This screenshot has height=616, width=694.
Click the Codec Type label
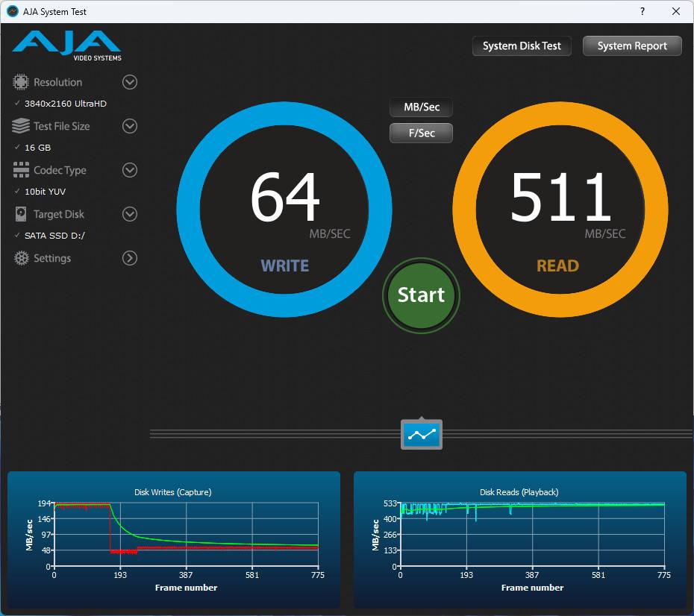pyautogui.click(x=60, y=170)
